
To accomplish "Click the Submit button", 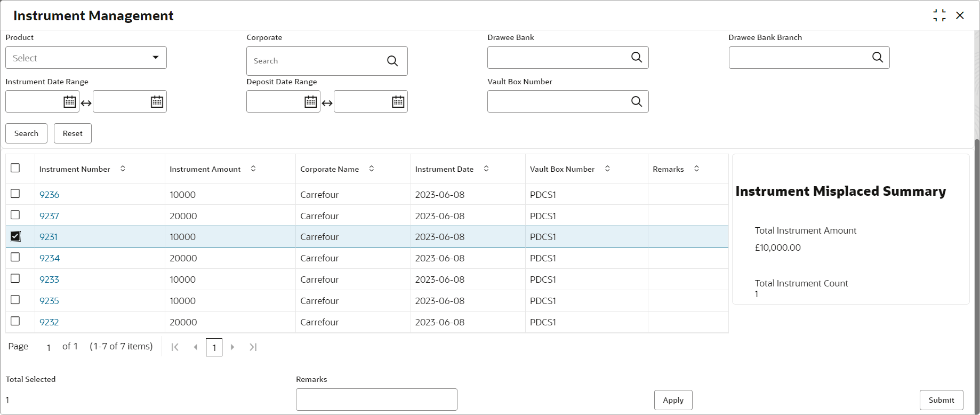I will 941,400.
